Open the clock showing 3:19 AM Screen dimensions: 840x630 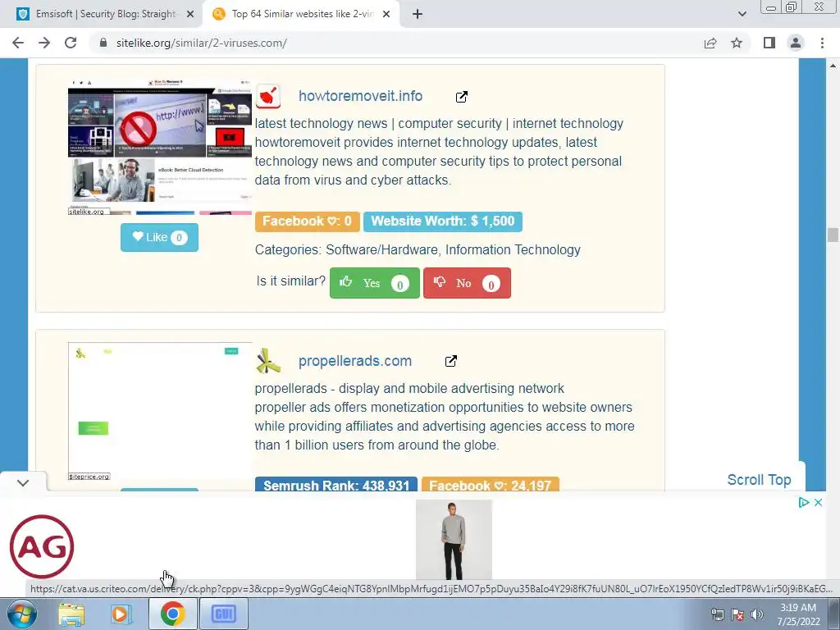pyautogui.click(x=798, y=614)
